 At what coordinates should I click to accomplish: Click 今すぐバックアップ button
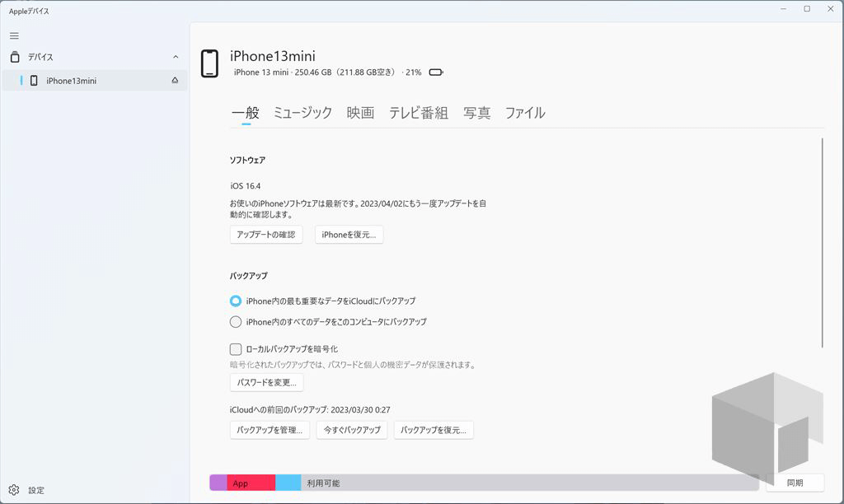(351, 430)
